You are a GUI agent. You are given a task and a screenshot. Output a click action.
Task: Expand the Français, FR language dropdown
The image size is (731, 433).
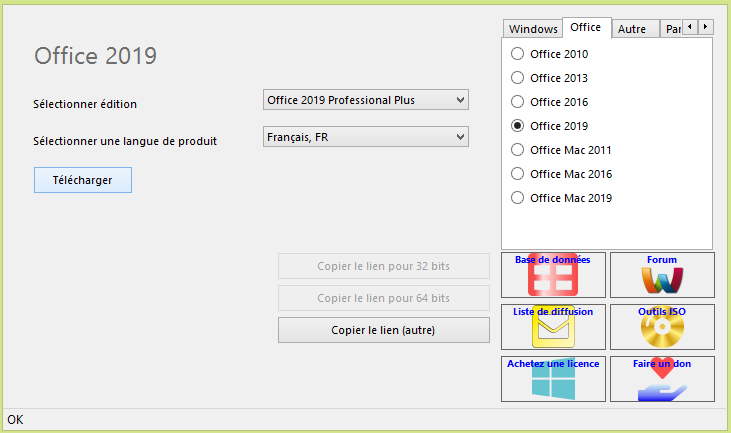[x=366, y=137]
